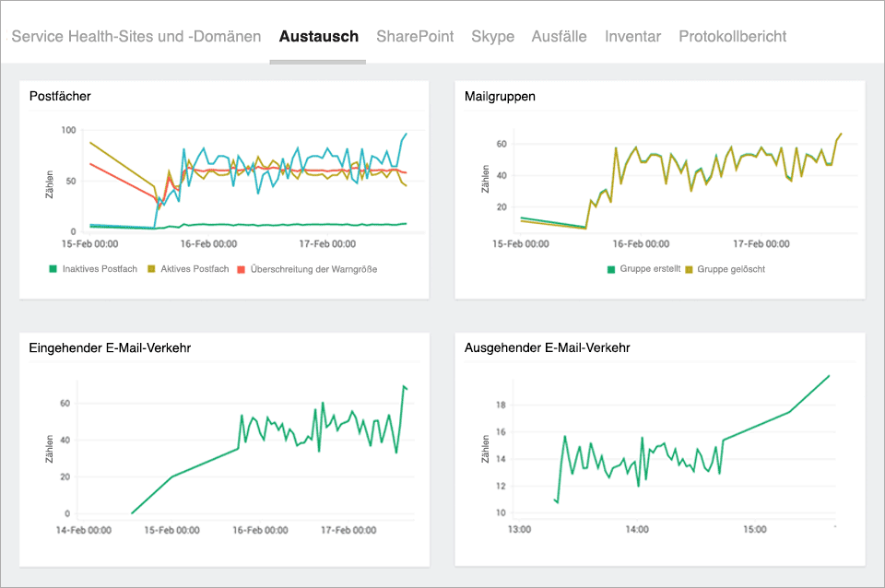Click the peak of the Eingehender E-Mail-Verkehr line

(x=406, y=387)
